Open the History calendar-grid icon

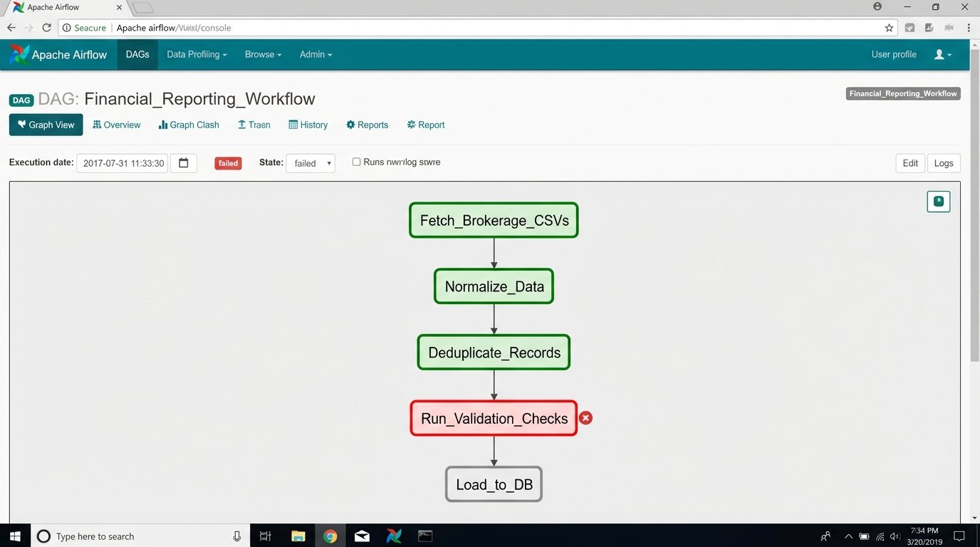pyautogui.click(x=293, y=125)
